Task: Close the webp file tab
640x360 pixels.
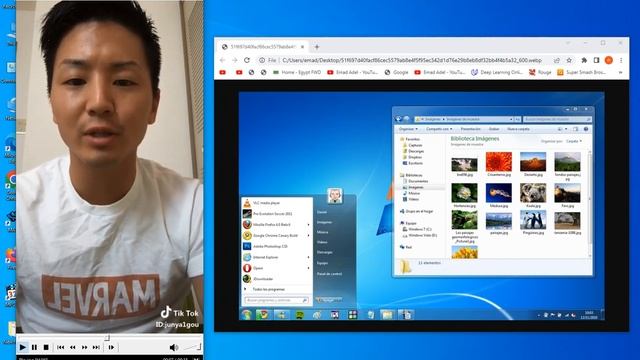Action: (x=302, y=47)
